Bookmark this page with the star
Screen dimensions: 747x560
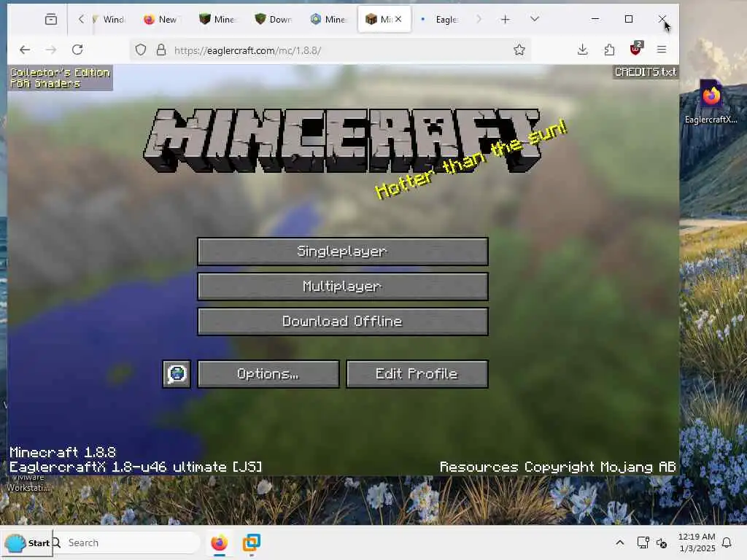click(519, 50)
